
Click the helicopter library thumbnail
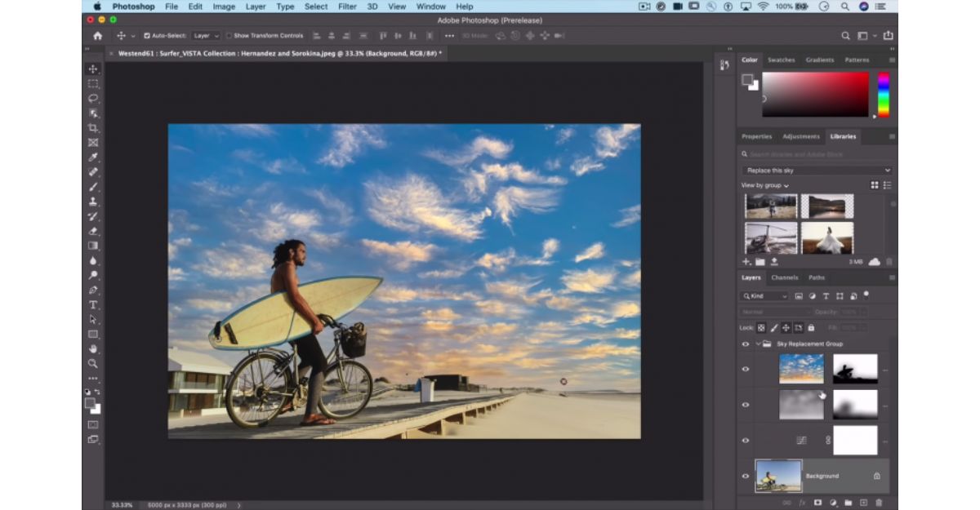pos(771,237)
